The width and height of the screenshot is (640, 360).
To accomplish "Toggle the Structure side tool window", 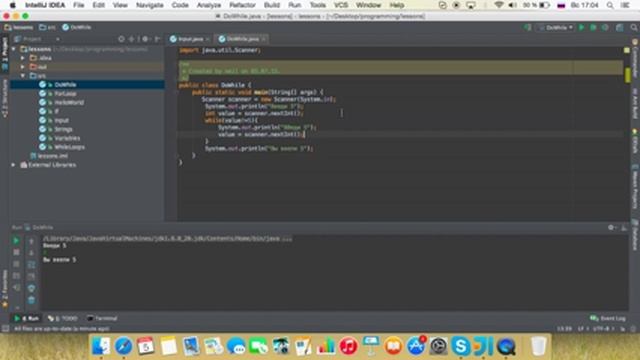I will pos(5,99).
